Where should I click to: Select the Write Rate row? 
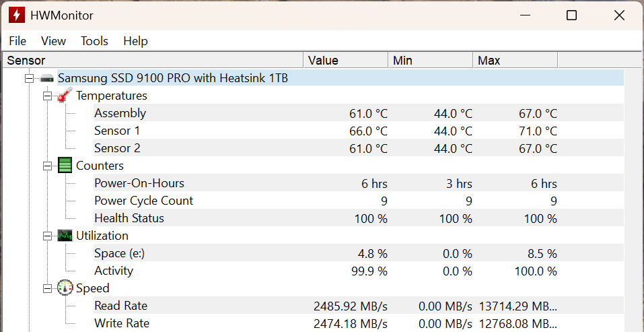point(359,323)
